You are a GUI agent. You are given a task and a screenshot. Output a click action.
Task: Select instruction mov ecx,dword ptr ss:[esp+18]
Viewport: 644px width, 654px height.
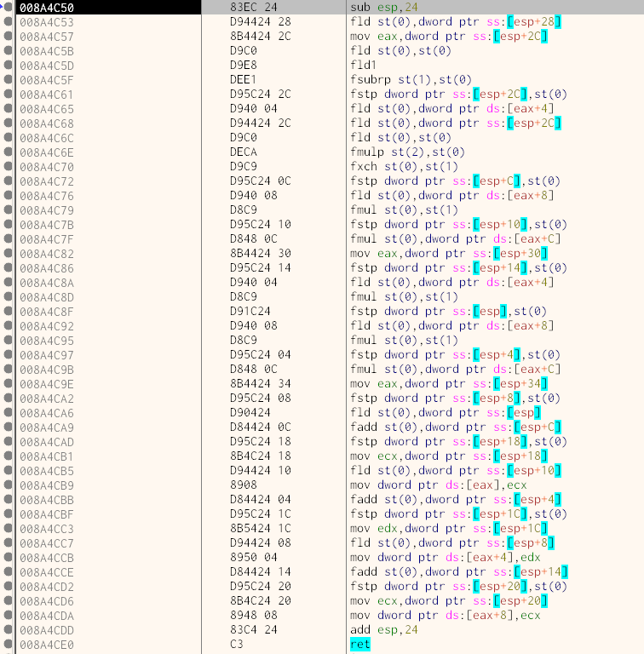(449, 456)
